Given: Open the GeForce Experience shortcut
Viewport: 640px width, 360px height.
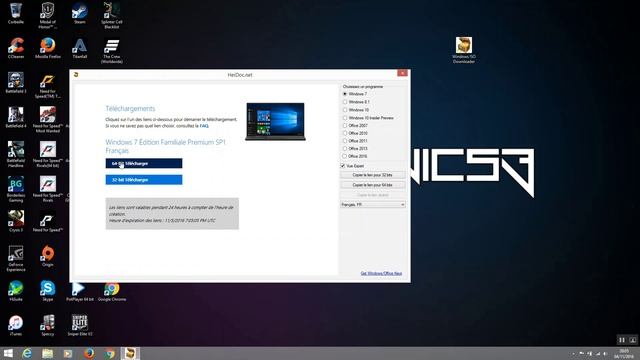Looking at the screenshot, I should point(16,258).
